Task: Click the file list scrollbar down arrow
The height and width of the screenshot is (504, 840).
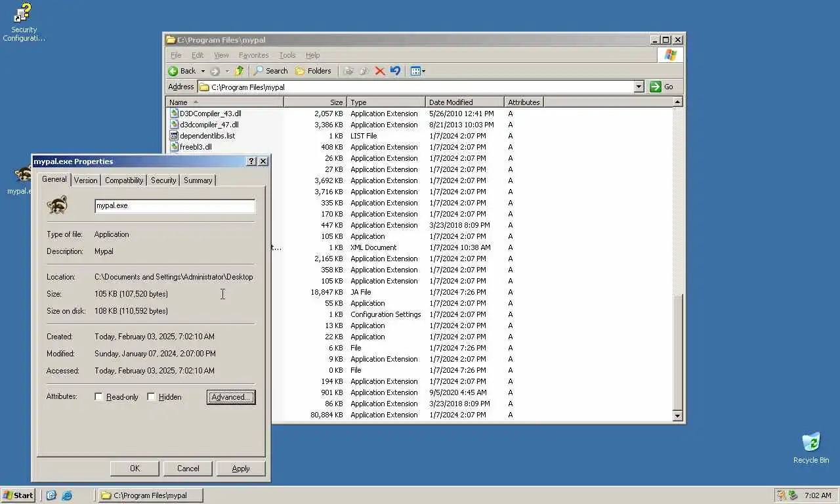Action: (x=678, y=415)
